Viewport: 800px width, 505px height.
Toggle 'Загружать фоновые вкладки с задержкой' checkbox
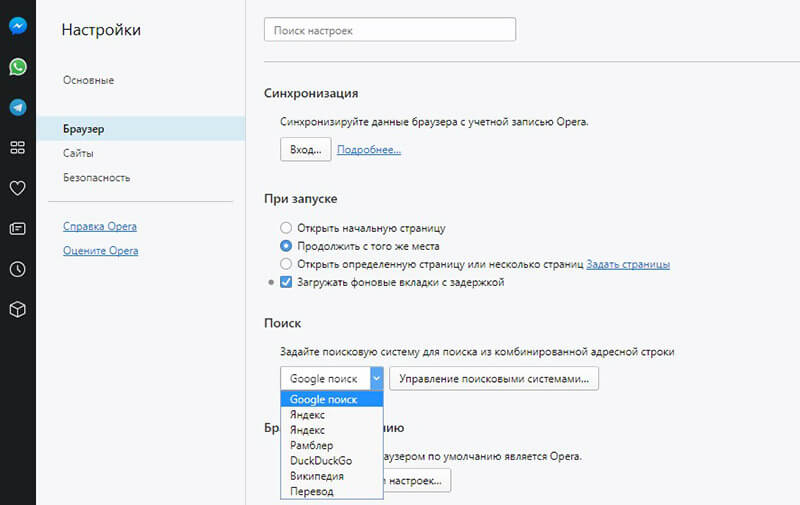click(286, 282)
